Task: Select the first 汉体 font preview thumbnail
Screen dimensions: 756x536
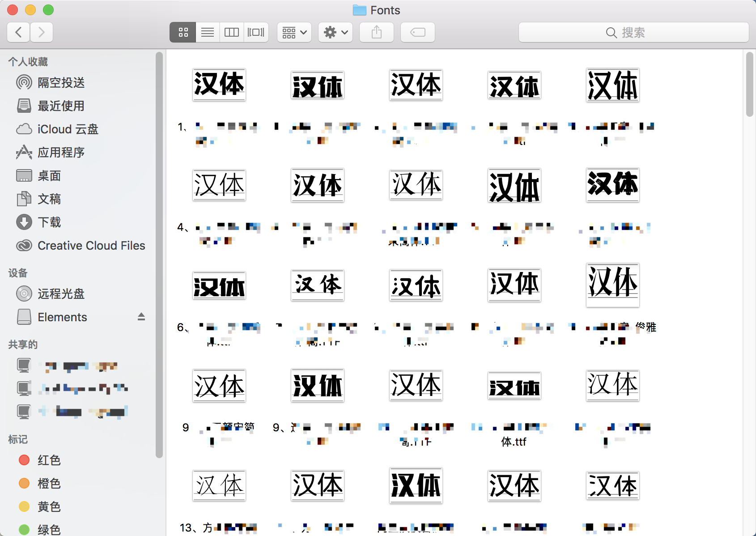Action: tap(219, 85)
